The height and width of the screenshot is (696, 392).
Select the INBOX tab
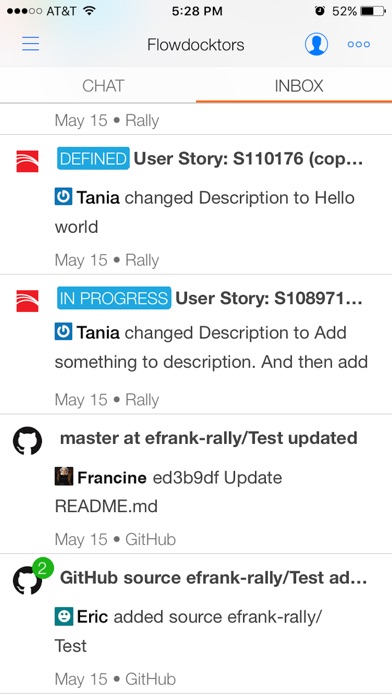point(299,86)
